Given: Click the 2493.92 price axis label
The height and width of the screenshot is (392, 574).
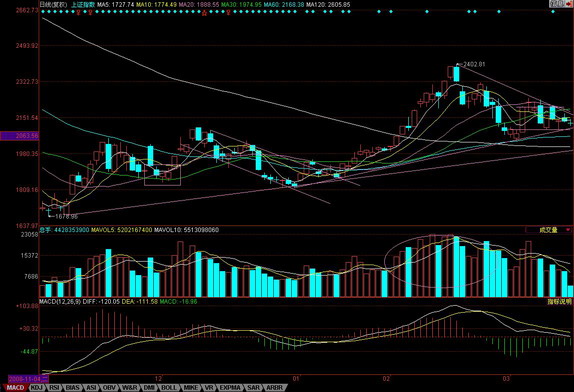Looking at the screenshot, I should [x=26, y=46].
